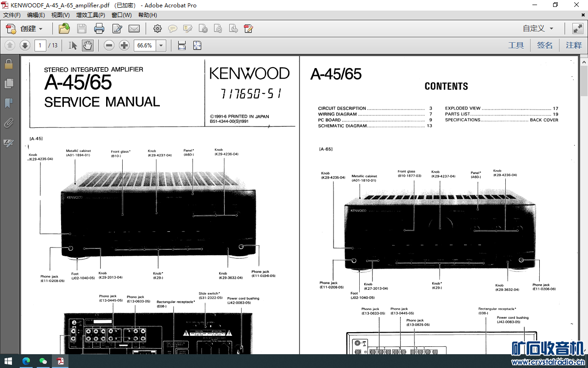Open zoom level dropdown arrow
Viewport: 588px width, 368px height.
click(x=161, y=45)
